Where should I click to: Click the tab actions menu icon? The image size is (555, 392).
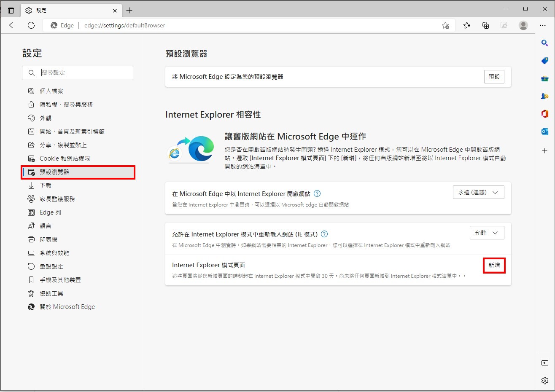11,10
